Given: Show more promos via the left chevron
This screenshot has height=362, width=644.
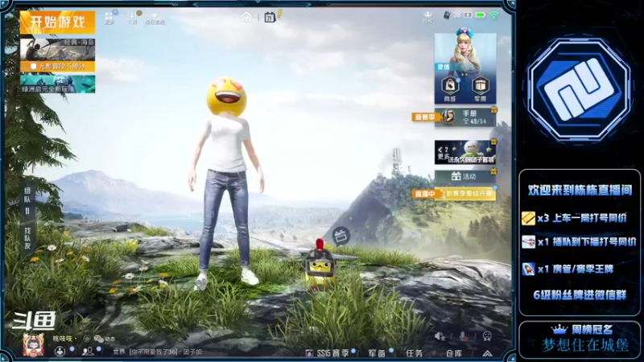Looking at the screenshot, I should [x=440, y=150].
